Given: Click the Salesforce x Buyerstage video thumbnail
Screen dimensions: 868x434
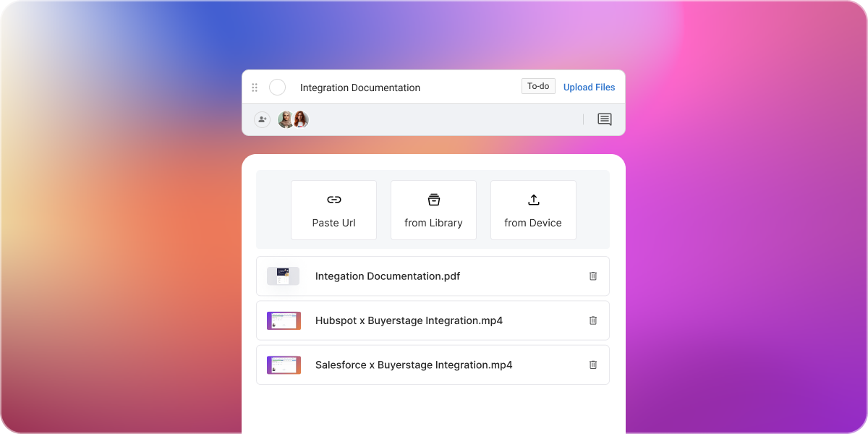Looking at the screenshot, I should [284, 365].
